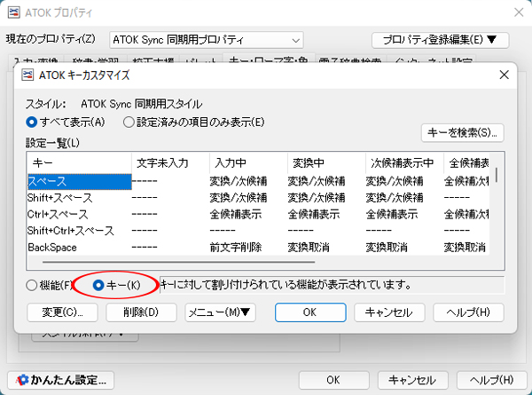
Task: Click キャンセル in key customize dialog
Action: (x=389, y=312)
